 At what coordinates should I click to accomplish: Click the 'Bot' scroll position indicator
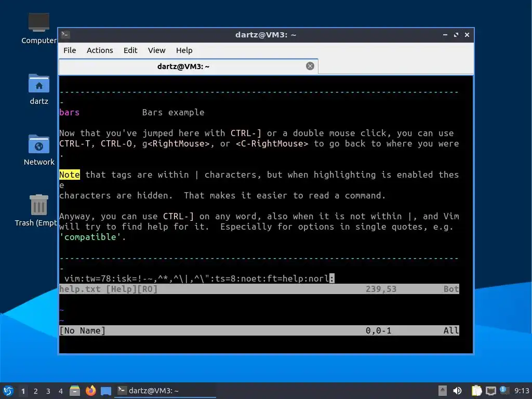point(451,289)
